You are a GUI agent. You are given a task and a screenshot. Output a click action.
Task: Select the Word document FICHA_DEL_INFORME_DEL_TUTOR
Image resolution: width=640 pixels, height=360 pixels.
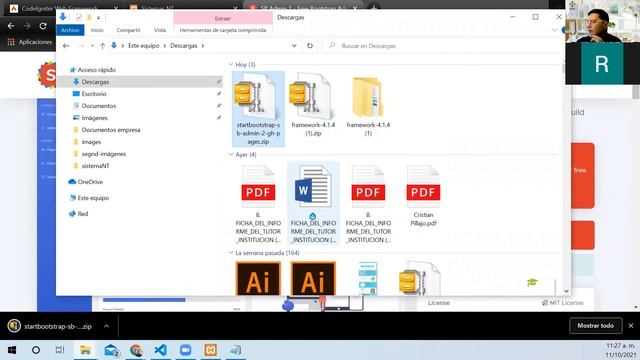[x=313, y=203]
